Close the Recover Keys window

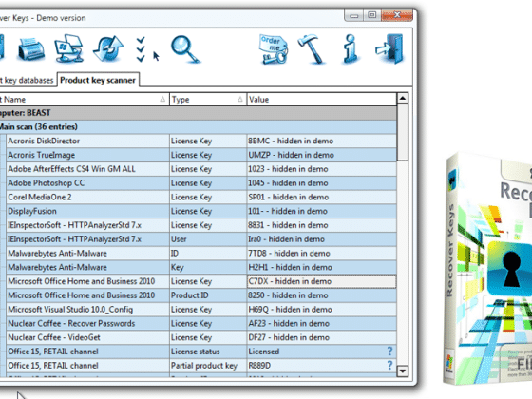pos(397,15)
